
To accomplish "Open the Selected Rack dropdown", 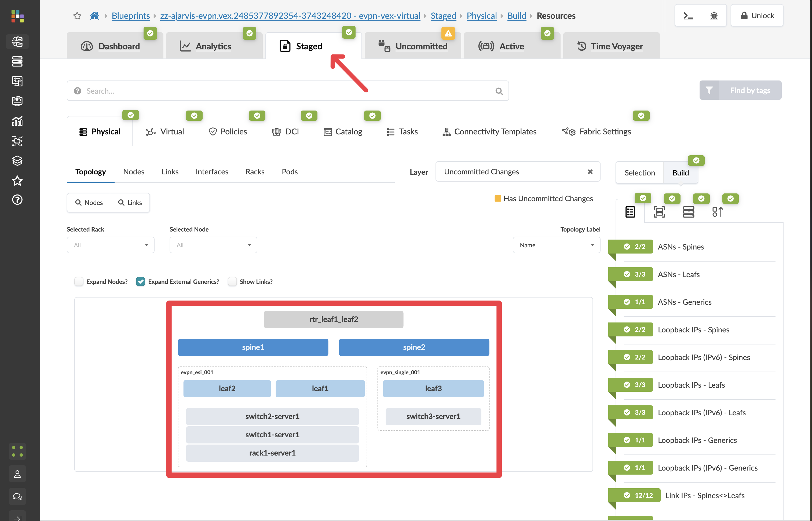I will (x=110, y=245).
